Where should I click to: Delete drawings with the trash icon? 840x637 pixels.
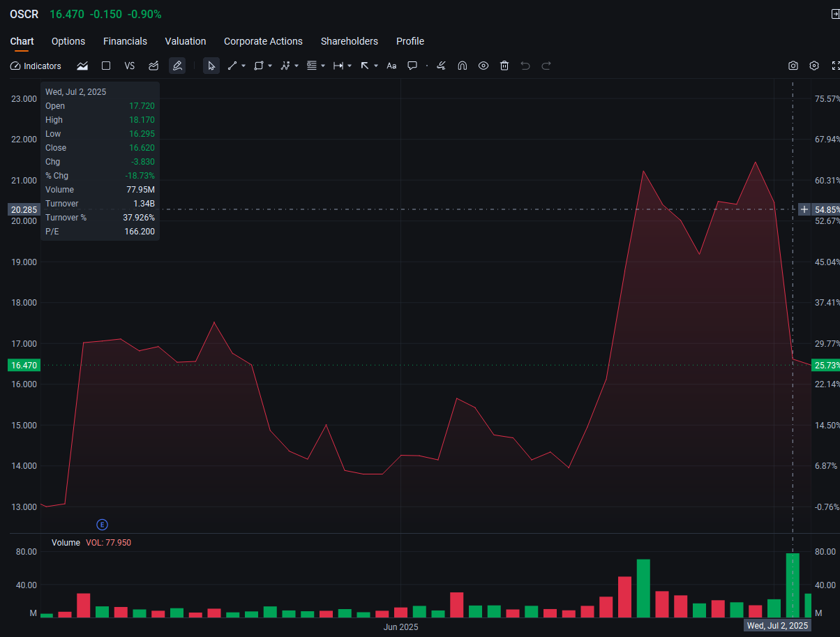[x=504, y=66]
